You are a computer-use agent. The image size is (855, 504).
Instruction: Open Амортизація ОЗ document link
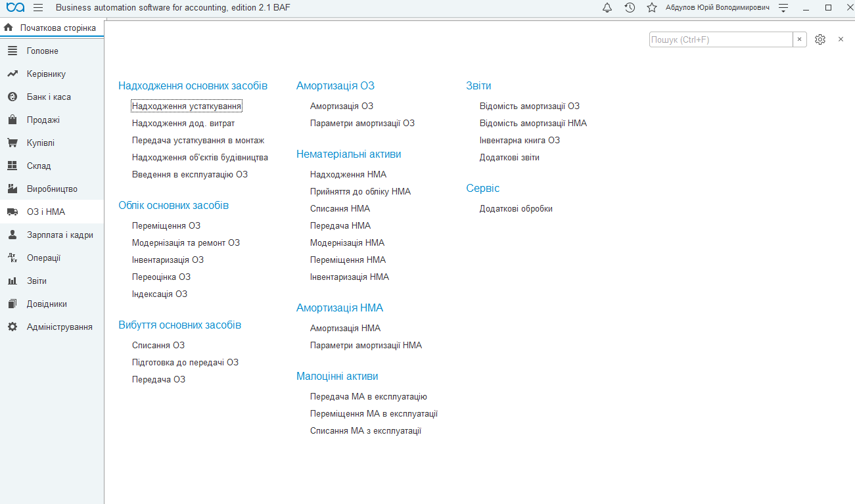[x=342, y=106]
